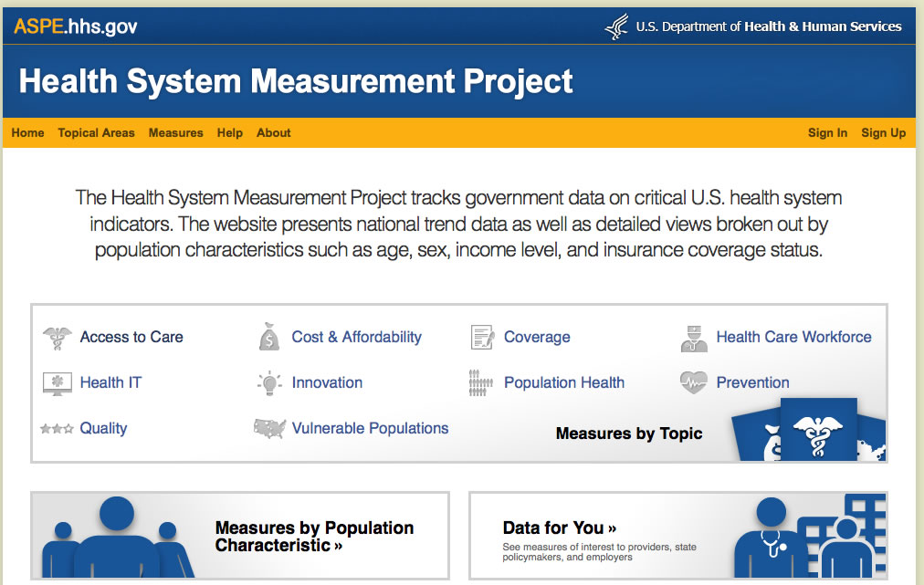Click the Health Care Workforce nurse icon
Image resolution: width=924 pixels, height=585 pixels.
pos(694,339)
